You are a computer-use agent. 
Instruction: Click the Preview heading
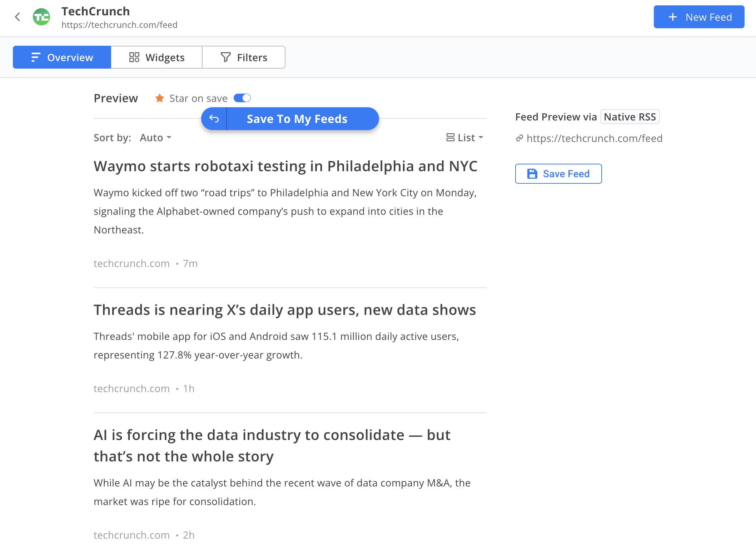[116, 98]
